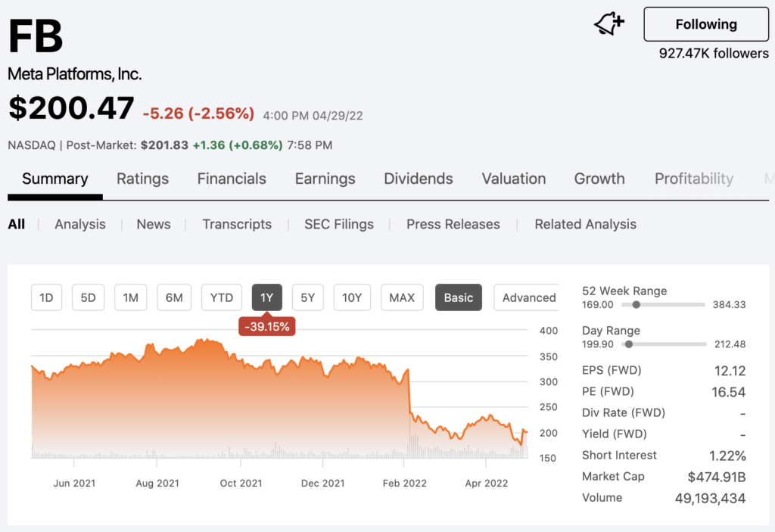Image resolution: width=775 pixels, height=532 pixels.
Task: Click the day low 199.90
Action: (598, 344)
